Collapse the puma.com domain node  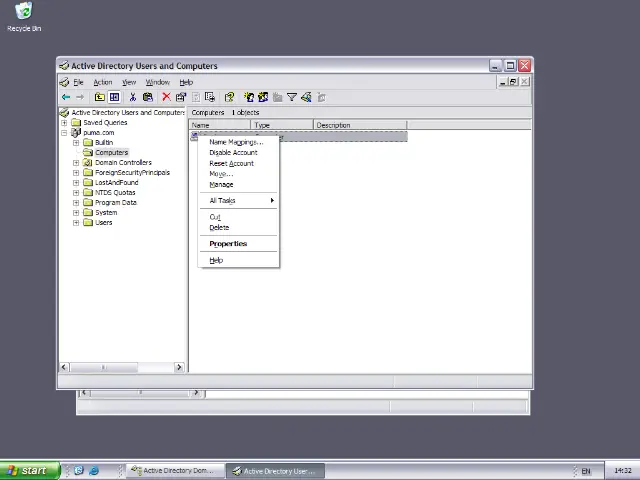64,133
